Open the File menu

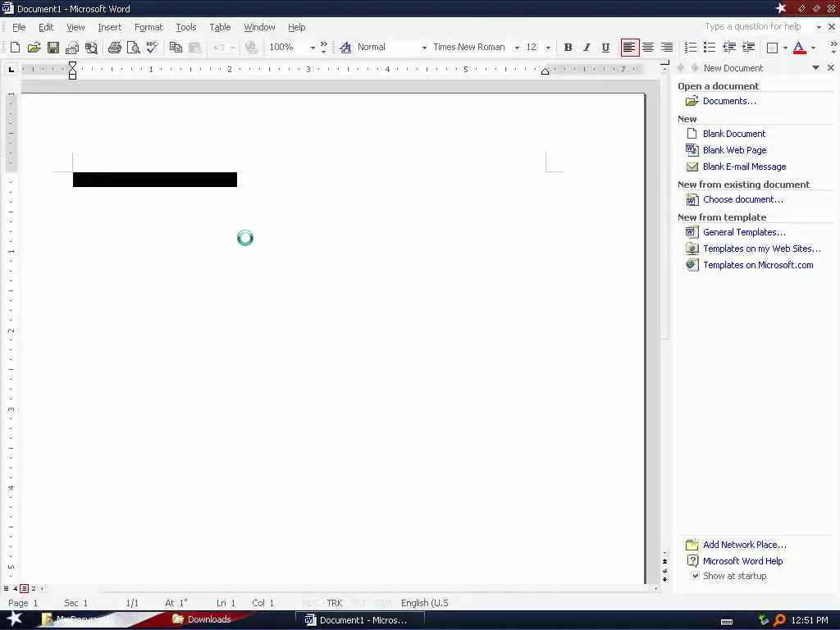[x=19, y=27]
